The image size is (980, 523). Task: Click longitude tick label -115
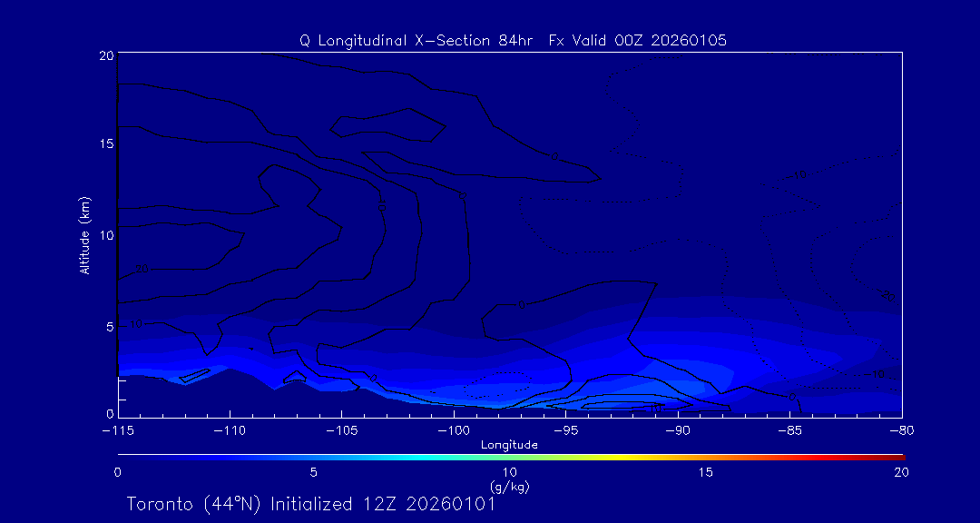(117, 431)
